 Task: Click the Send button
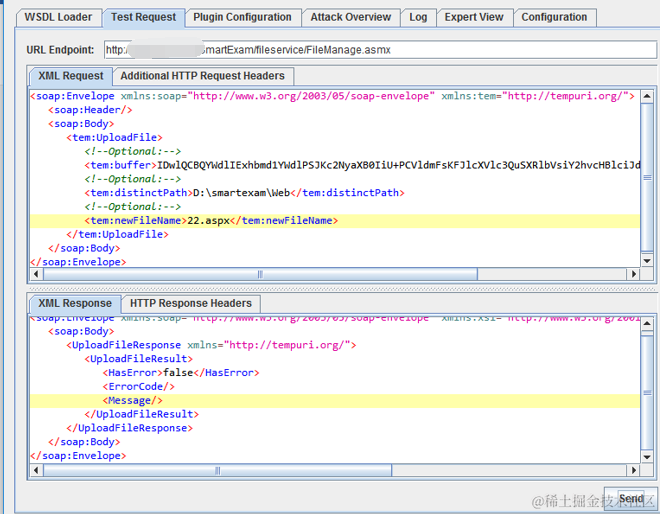[631, 499]
